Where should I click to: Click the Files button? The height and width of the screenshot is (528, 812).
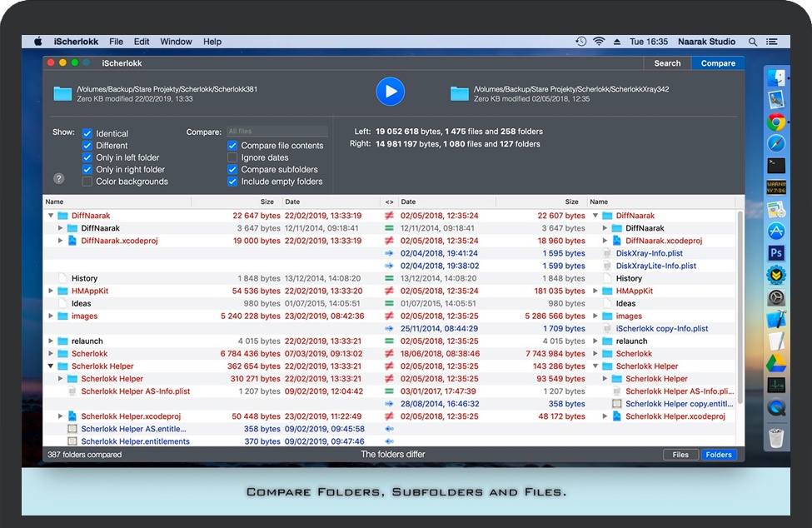tap(680, 455)
